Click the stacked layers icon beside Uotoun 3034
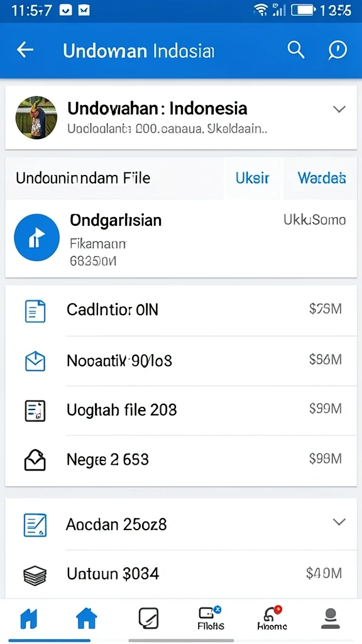The height and width of the screenshot is (644, 362). [x=35, y=575]
